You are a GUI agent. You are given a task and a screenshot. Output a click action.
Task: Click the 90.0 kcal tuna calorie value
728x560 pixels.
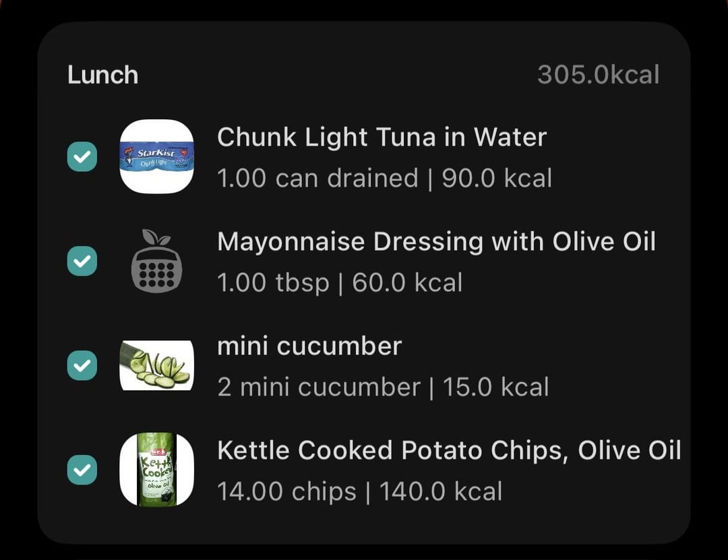point(497,179)
